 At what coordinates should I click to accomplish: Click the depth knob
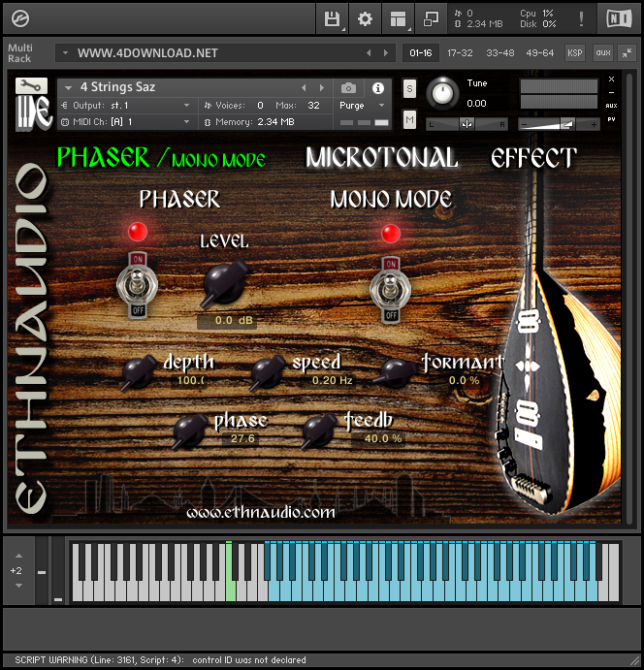click(x=138, y=372)
